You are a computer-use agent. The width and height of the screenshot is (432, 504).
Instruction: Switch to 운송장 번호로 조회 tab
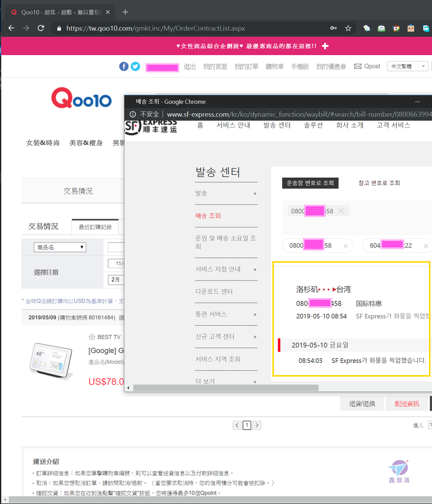click(x=310, y=183)
